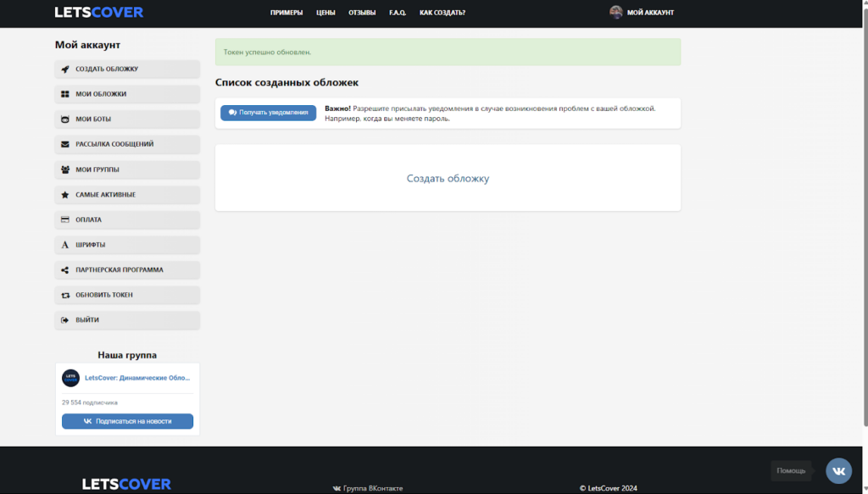Click the rocket icon beside Создать обложку
The height and width of the screenshot is (494, 868).
[x=64, y=69]
